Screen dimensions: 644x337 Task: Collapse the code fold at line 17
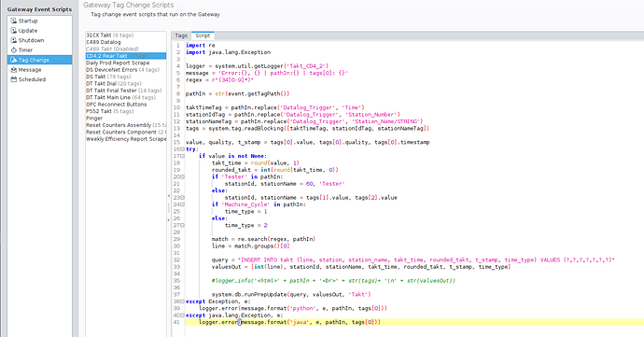point(183,156)
